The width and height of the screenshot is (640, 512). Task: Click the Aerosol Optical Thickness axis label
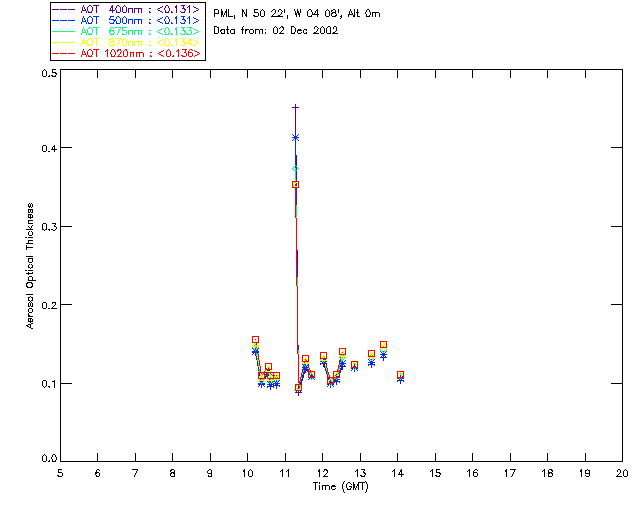tap(30, 266)
